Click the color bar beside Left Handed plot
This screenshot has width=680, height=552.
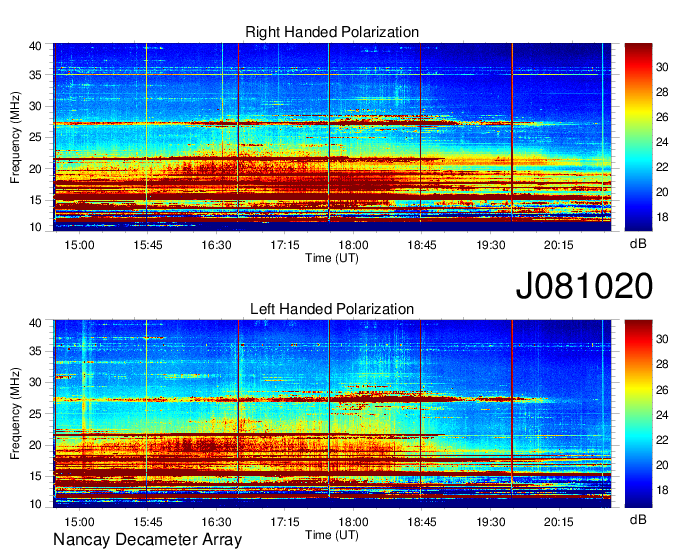point(638,414)
